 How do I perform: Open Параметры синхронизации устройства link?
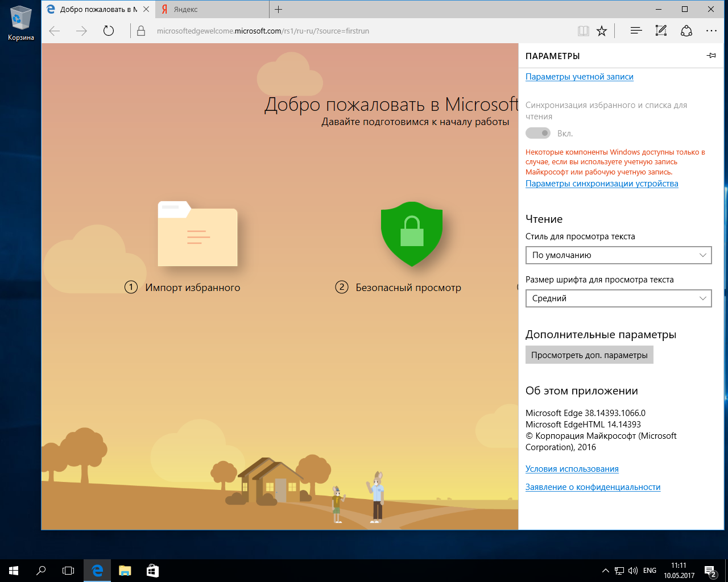tap(602, 184)
